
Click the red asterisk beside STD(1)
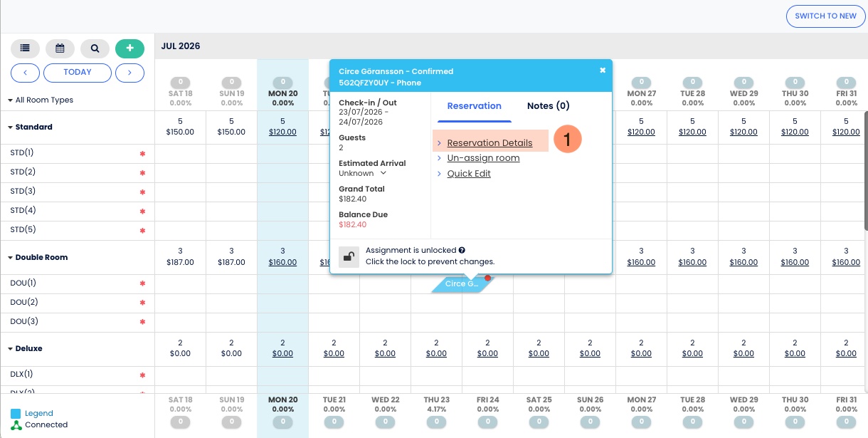click(x=142, y=154)
